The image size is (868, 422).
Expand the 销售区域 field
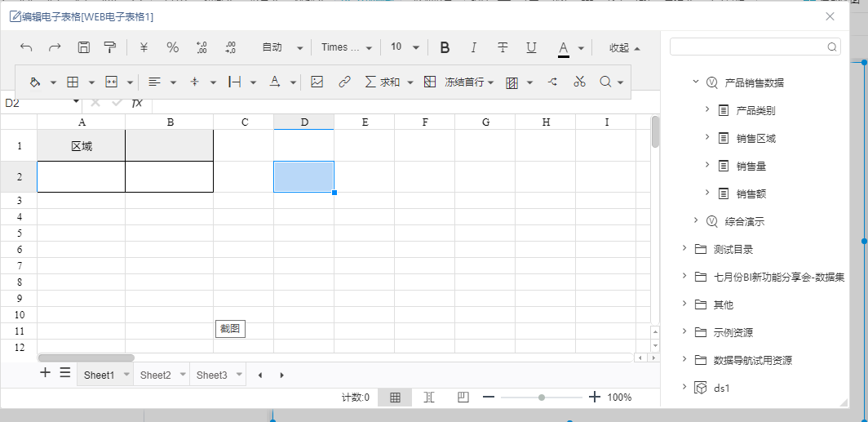click(707, 137)
